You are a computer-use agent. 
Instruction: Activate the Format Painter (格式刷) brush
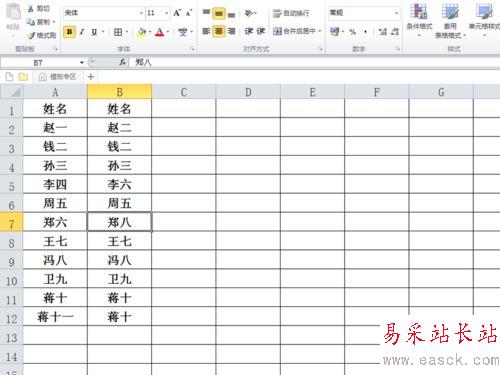click(x=31, y=35)
